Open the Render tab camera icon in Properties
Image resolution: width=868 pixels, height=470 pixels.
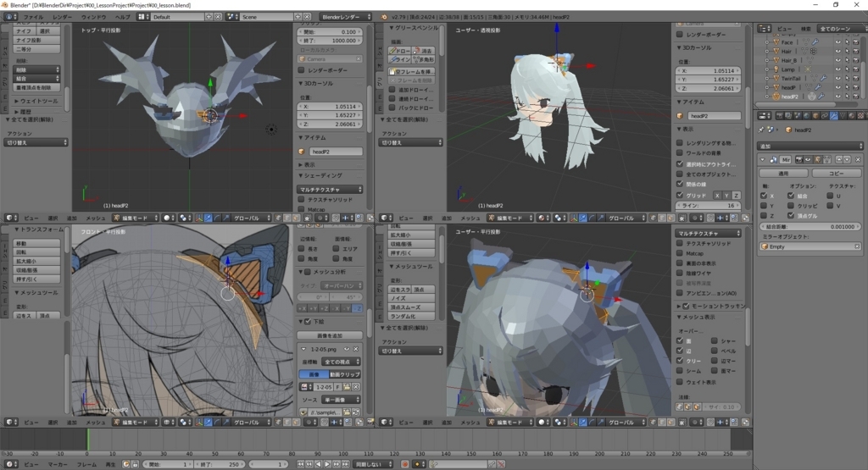click(x=780, y=115)
